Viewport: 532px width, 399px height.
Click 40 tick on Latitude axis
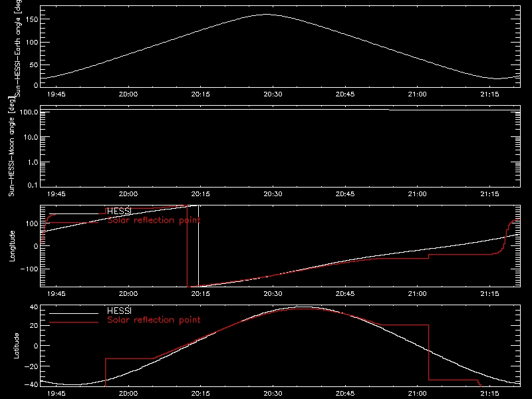[34, 307]
